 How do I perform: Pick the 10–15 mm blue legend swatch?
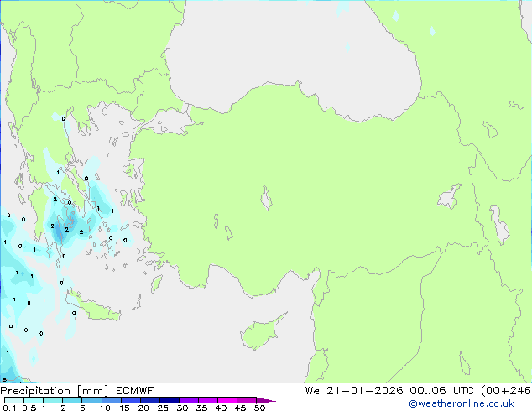(x=111, y=400)
